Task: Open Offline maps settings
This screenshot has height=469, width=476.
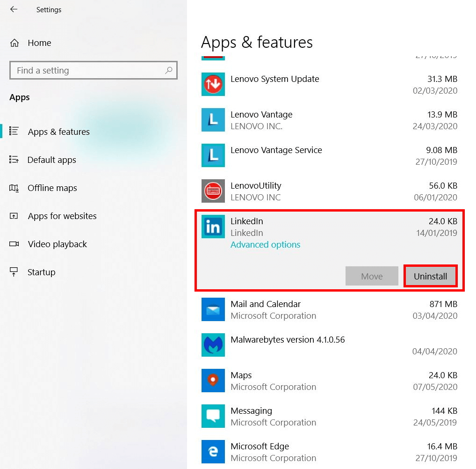Action: pos(52,188)
